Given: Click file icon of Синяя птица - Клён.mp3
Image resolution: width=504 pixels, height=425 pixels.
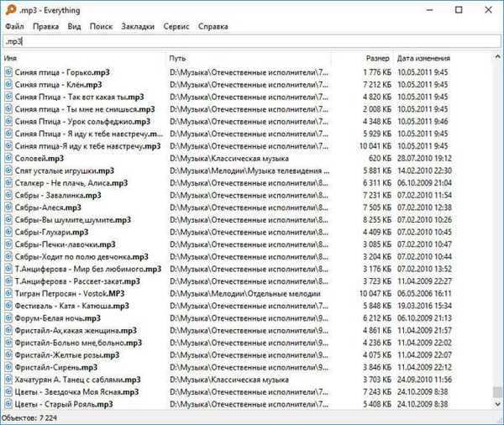Looking at the screenshot, I should [8, 85].
